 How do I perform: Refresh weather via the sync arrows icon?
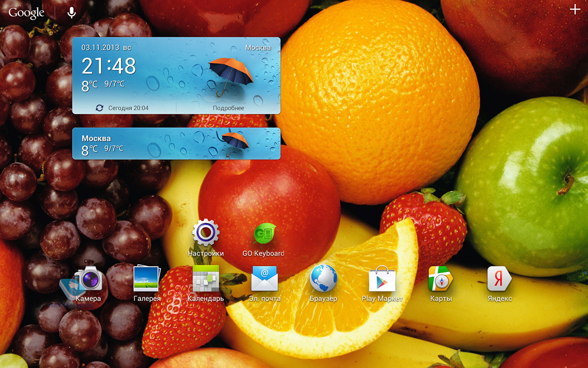(100, 108)
